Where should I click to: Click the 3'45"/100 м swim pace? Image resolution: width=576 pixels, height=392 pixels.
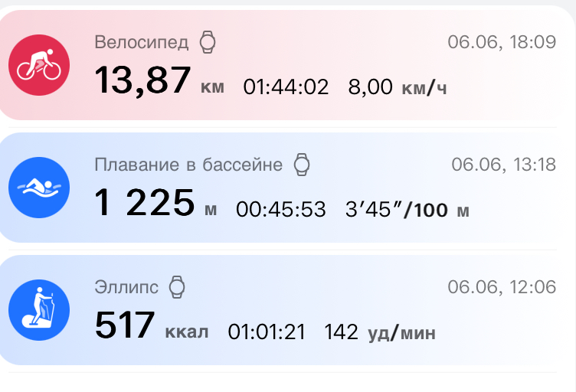408,209
